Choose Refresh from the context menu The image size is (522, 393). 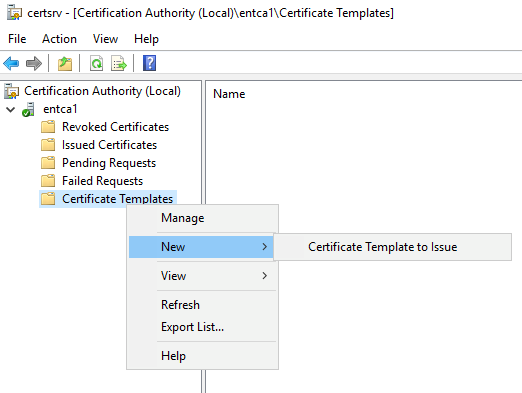click(203, 305)
